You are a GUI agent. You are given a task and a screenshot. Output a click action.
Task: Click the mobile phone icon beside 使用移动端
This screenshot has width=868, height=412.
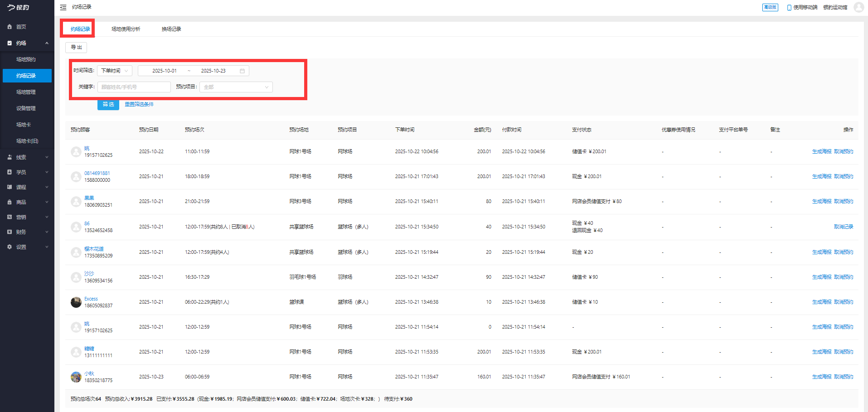pyautogui.click(x=789, y=7)
